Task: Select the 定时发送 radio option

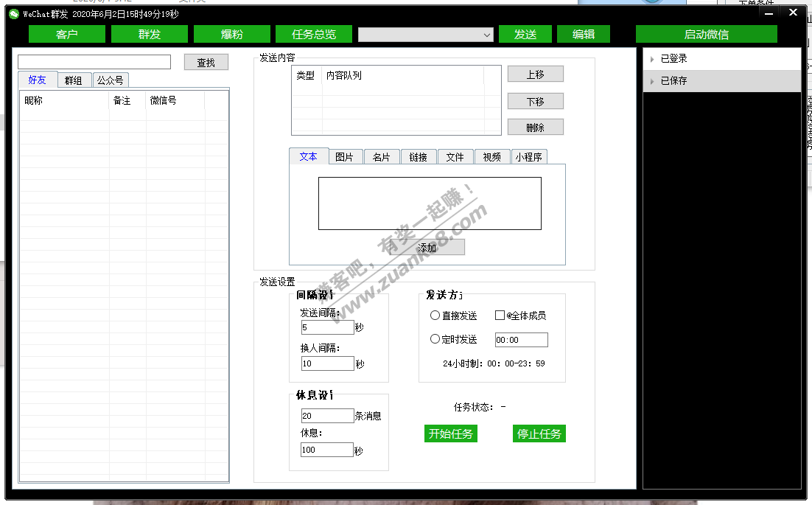Action: click(435, 339)
